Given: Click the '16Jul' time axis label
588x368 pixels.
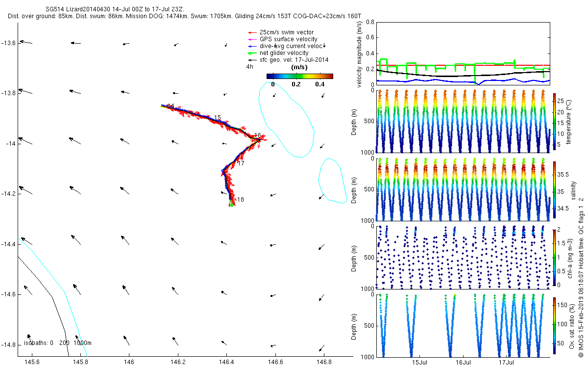Looking at the screenshot, I should 464,362.
